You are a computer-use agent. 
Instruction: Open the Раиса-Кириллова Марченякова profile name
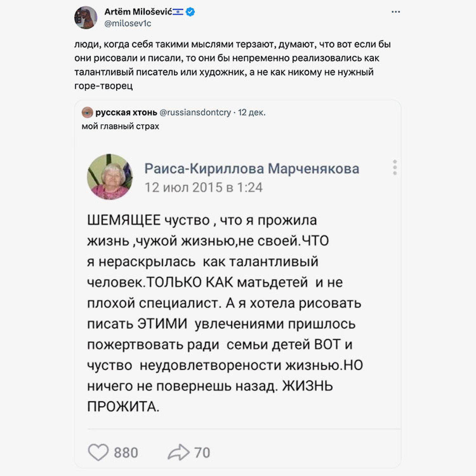pos(252,169)
